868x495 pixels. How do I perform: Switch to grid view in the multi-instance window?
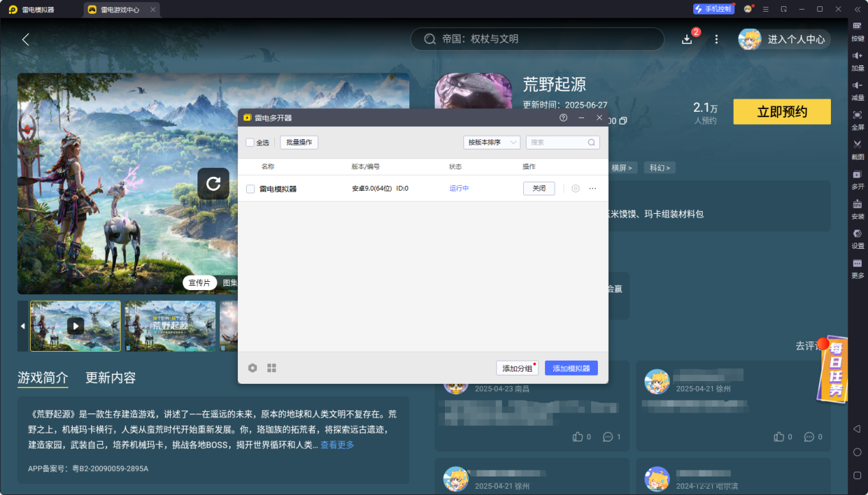[x=272, y=368]
